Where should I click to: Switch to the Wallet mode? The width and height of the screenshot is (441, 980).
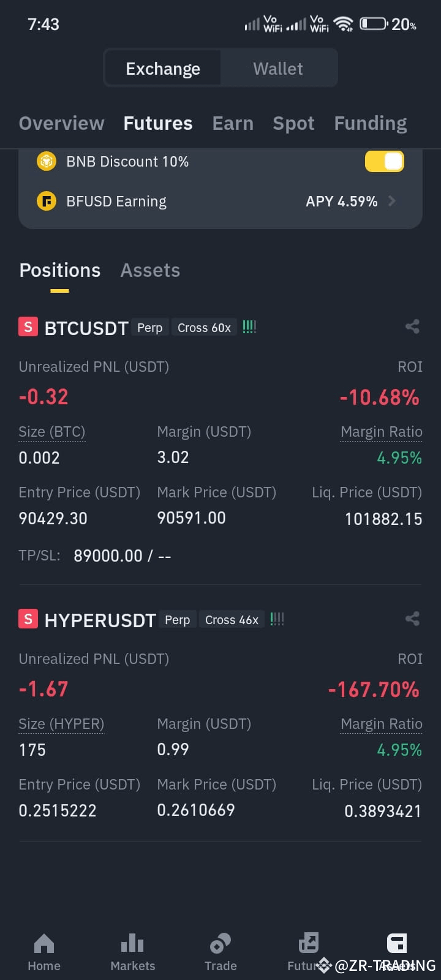point(278,68)
